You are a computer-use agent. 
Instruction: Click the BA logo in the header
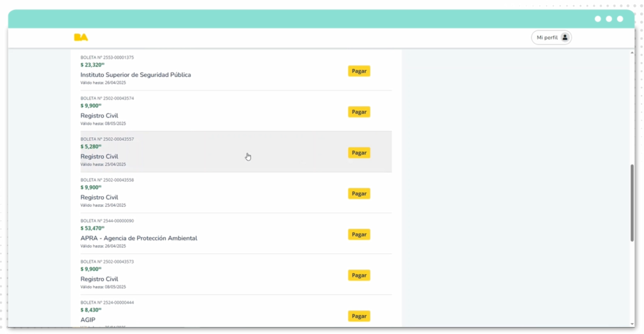click(x=80, y=38)
